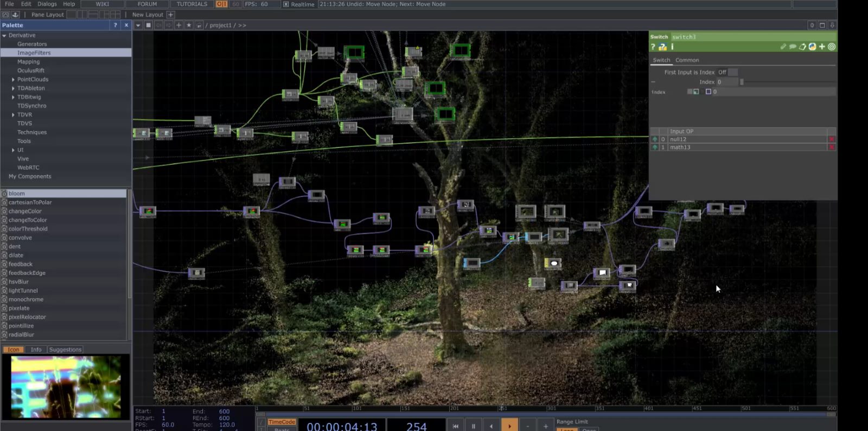Open the Python language icon in parameter header
Image resolution: width=868 pixels, height=431 pixels.
[812, 47]
